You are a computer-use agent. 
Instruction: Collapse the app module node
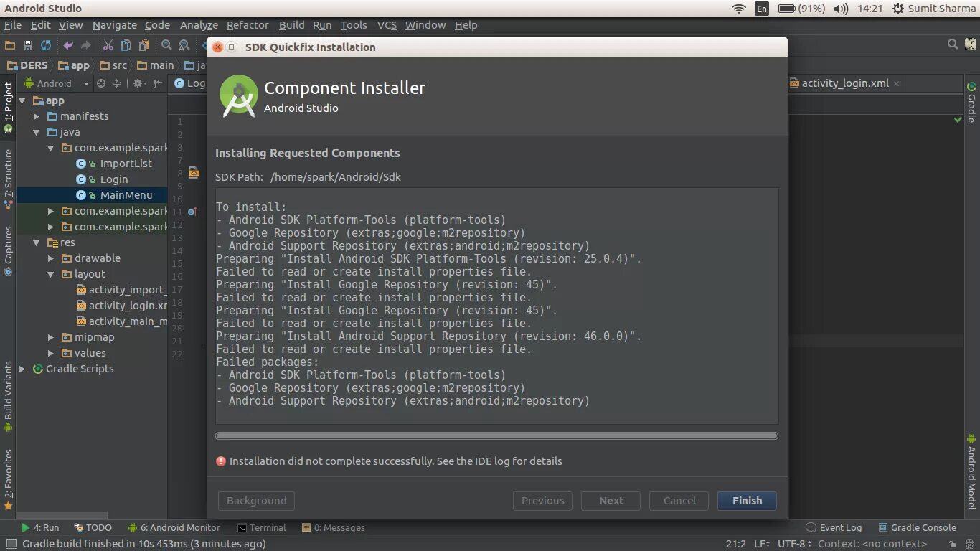coord(22,100)
